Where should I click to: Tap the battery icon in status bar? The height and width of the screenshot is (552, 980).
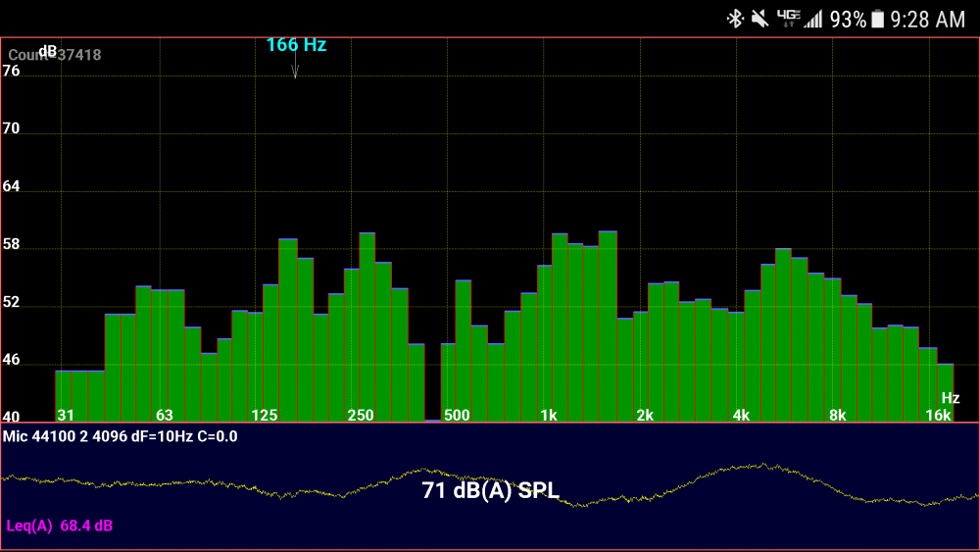click(x=877, y=19)
